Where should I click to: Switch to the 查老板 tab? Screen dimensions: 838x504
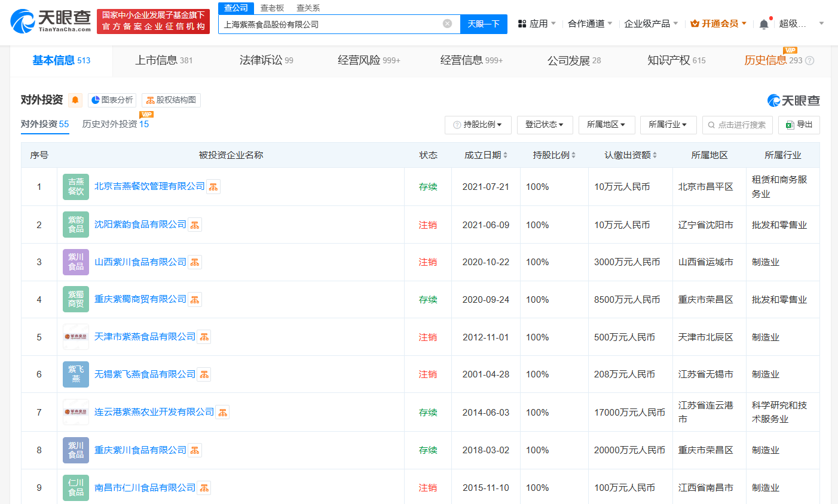pos(272,8)
